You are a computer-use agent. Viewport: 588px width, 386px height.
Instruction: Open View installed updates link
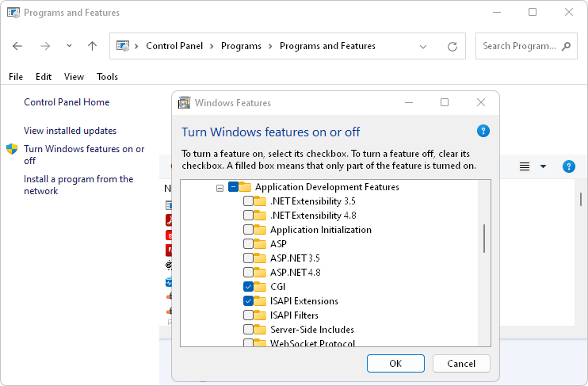pos(70,131)
